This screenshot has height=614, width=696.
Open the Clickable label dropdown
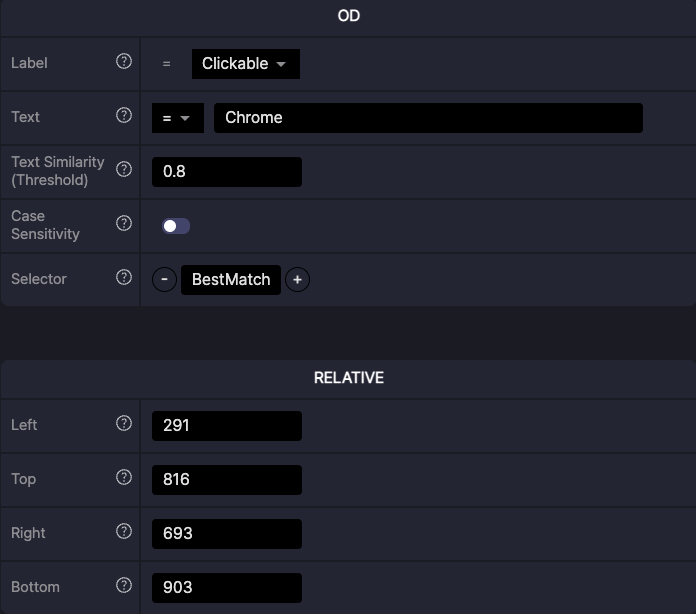(x=245, y=64)
